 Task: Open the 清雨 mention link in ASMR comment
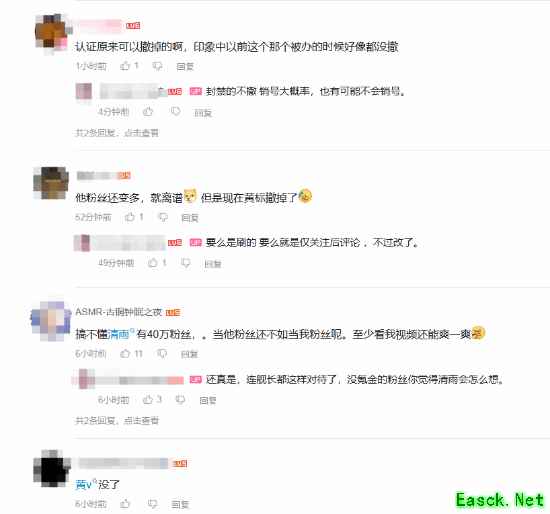click(x=121, y=334)
